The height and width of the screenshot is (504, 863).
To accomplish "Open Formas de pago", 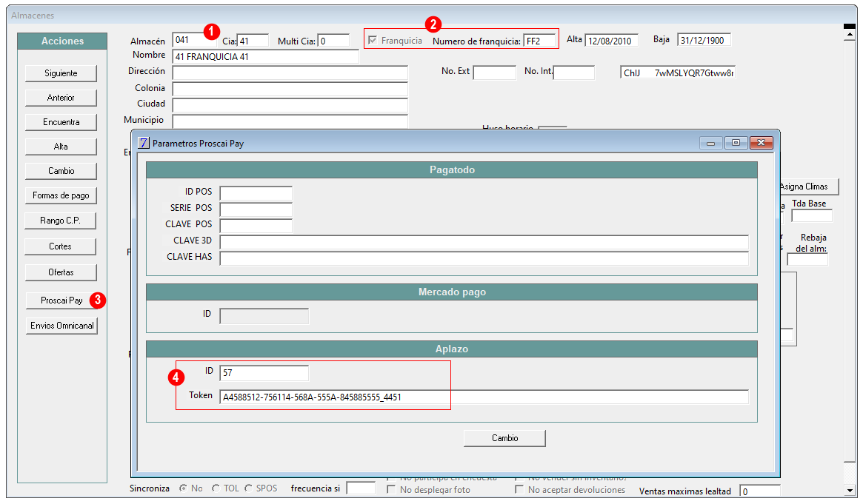I will [x=61, y=195].
